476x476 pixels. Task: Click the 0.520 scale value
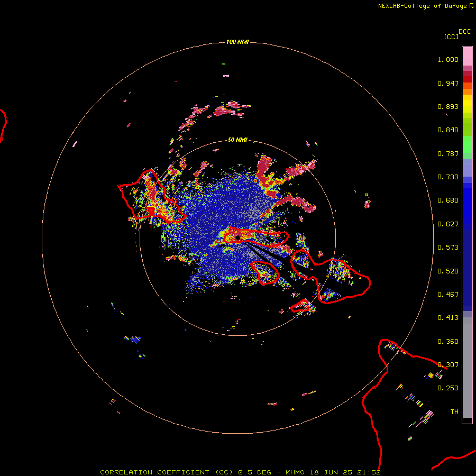click(448, 271)
